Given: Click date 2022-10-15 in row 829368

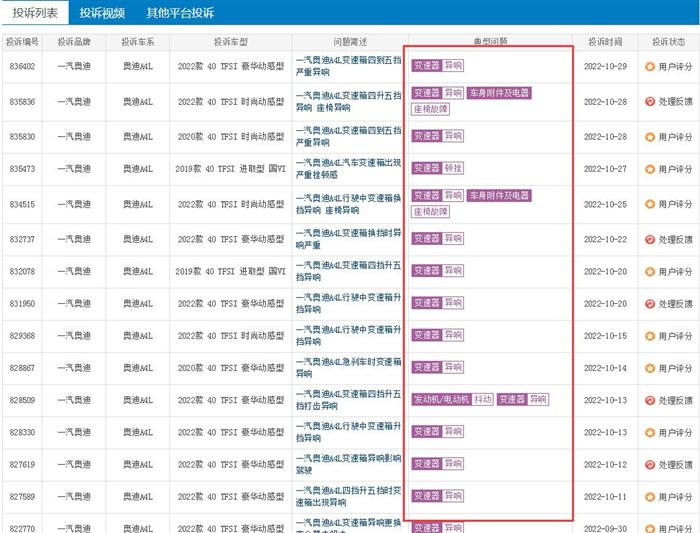Looking at the screenshot, I should tap(605, 336).
